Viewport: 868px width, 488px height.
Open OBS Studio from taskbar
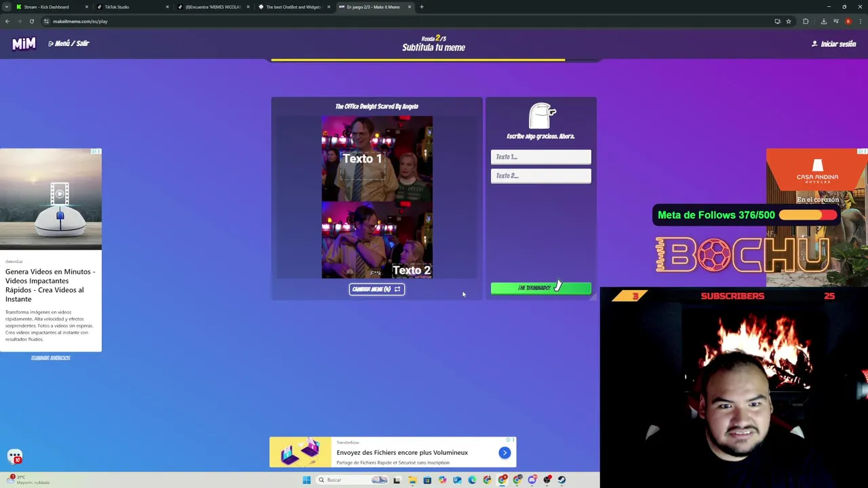click(547, 480)
